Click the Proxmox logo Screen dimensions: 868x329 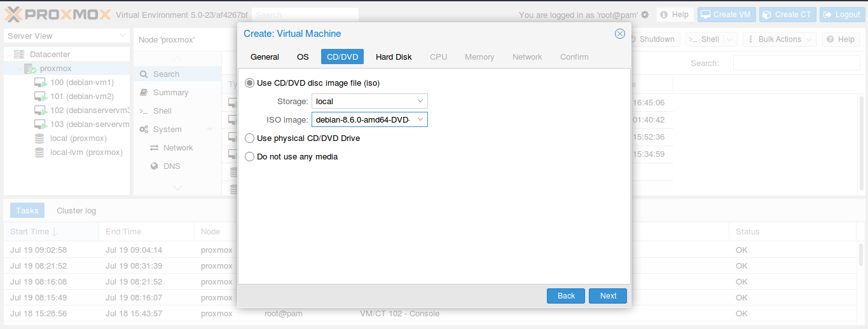58,14
